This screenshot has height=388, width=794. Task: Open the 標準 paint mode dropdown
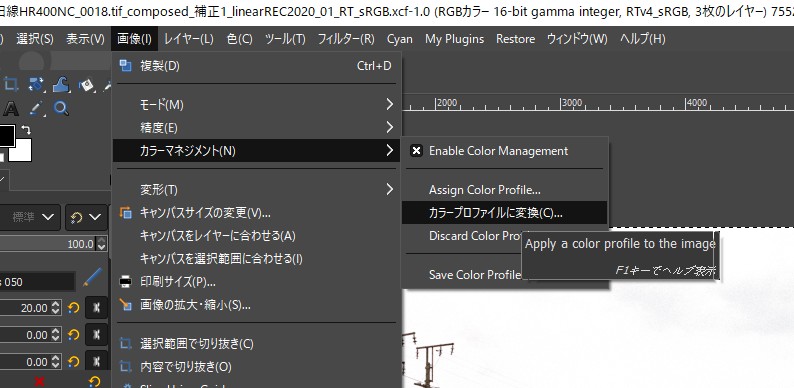[x=30, y=217]
